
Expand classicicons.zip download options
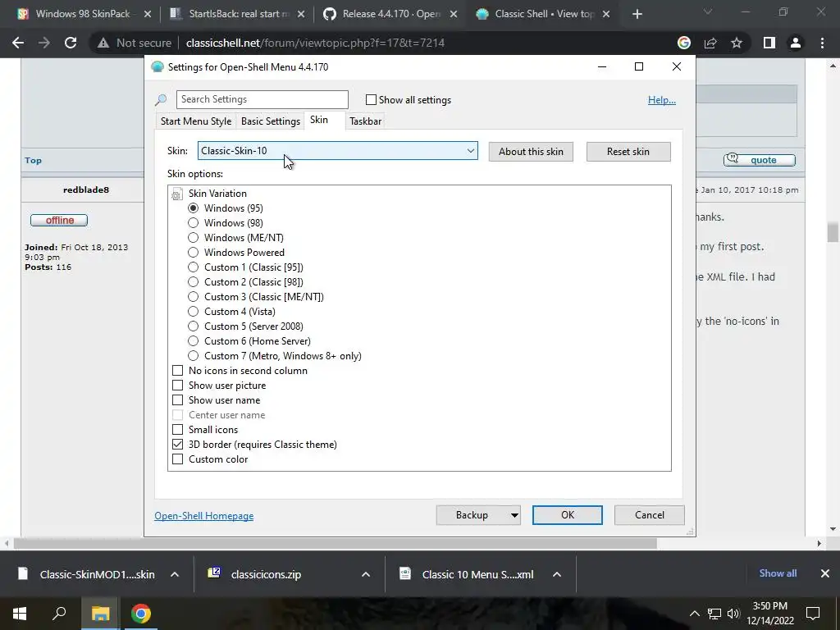pos(366,574)
